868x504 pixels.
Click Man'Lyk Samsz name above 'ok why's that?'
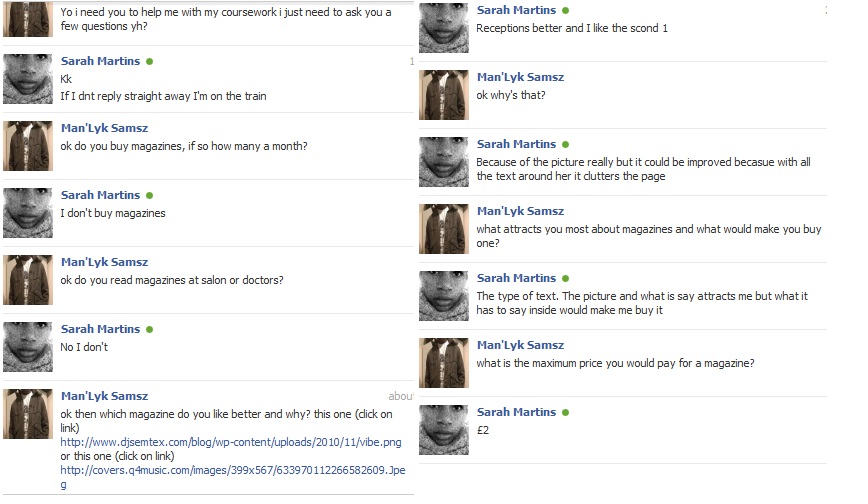[x=520, y=77]
